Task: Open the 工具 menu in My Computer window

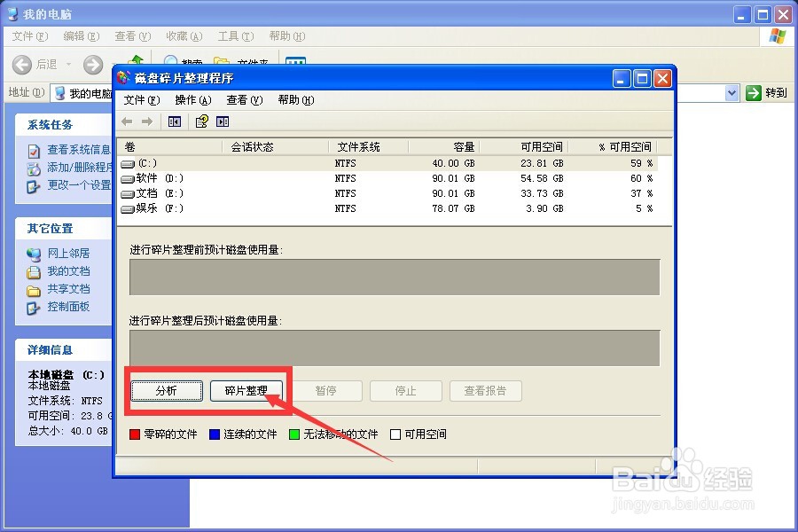Action: click(x=231, y=36)
